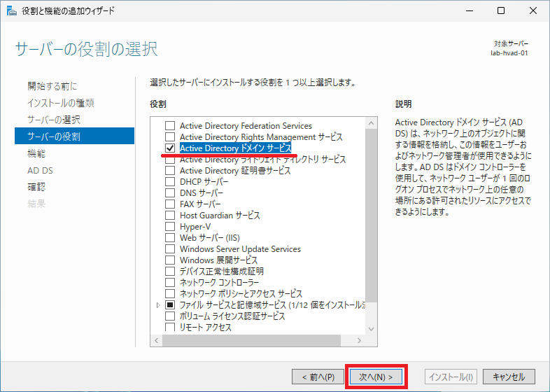This screenshot has height=392, width=550.
Task: Click the roles list scroll-down arrow
Action: 371,329
